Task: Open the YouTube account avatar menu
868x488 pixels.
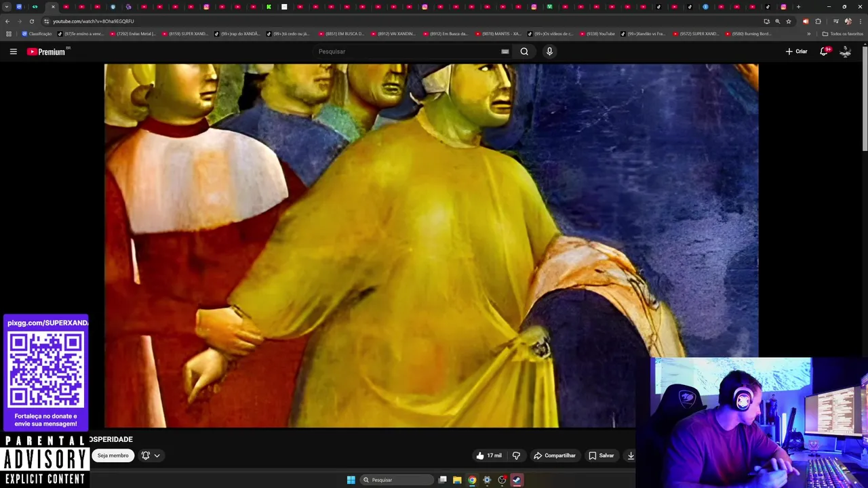Action: click(845, 52)
